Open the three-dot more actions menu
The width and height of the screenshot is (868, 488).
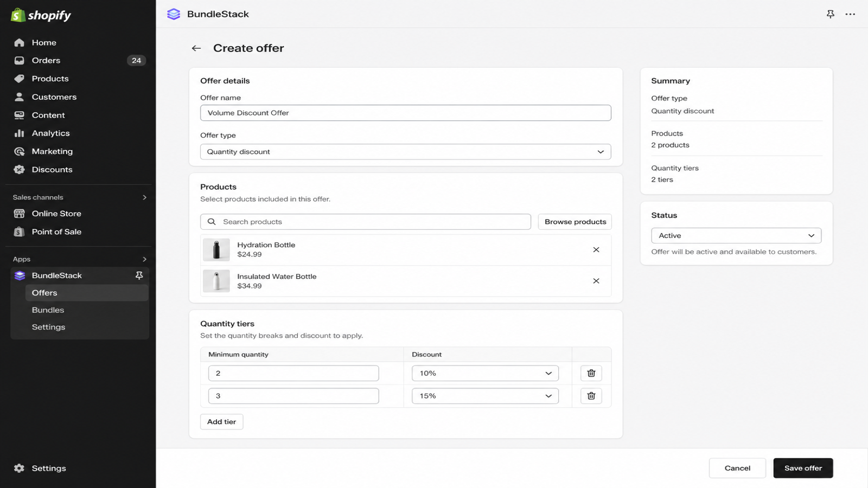[x=850, y=14]
